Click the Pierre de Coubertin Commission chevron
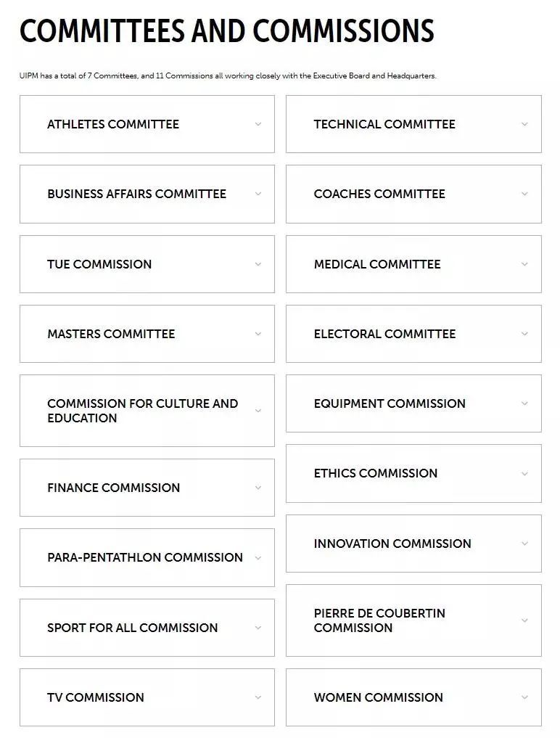560x738 pixels. tap(524, 620)
